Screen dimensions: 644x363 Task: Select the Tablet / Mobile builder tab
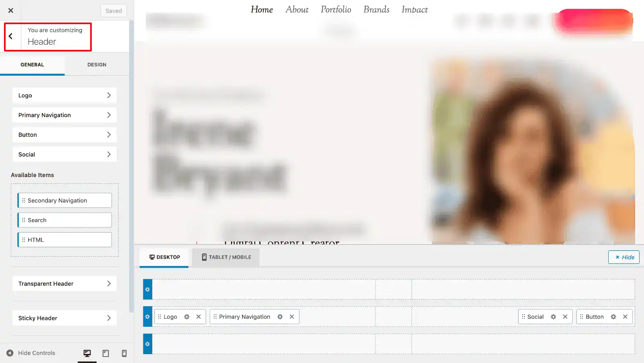coord(226,257)
